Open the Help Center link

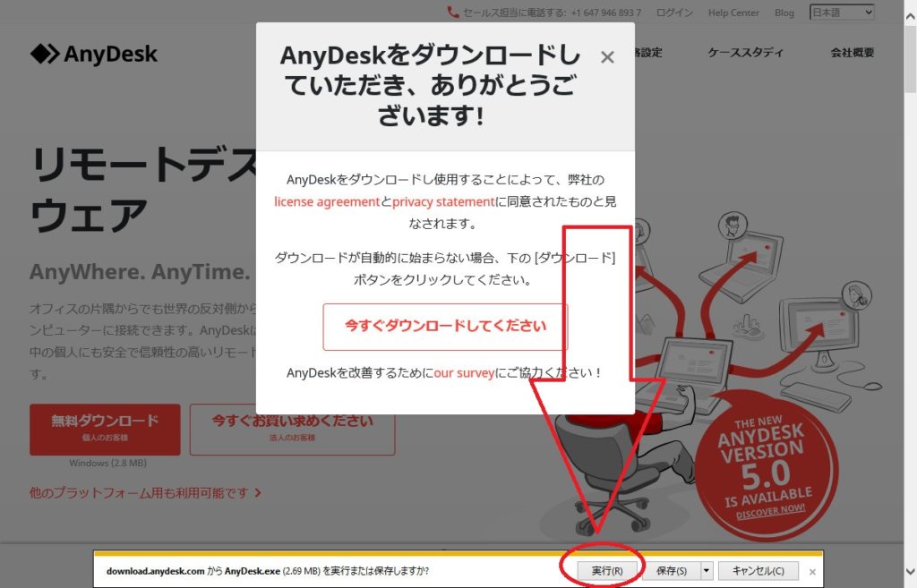(x=733, y=13)
